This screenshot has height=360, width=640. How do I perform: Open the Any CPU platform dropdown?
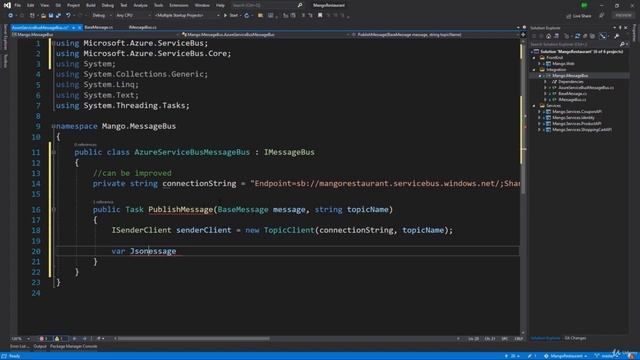133,16
